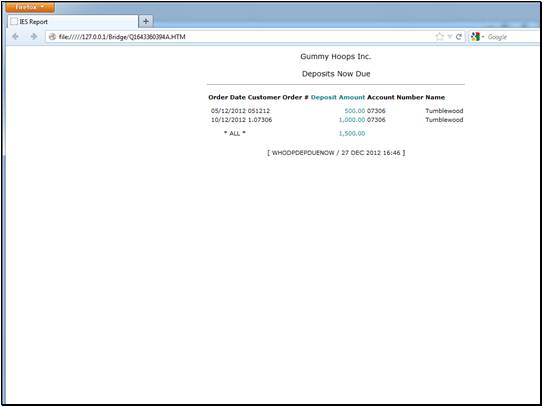Click the Account Number column header
The image size is (542, 406).
pos(395,97)
